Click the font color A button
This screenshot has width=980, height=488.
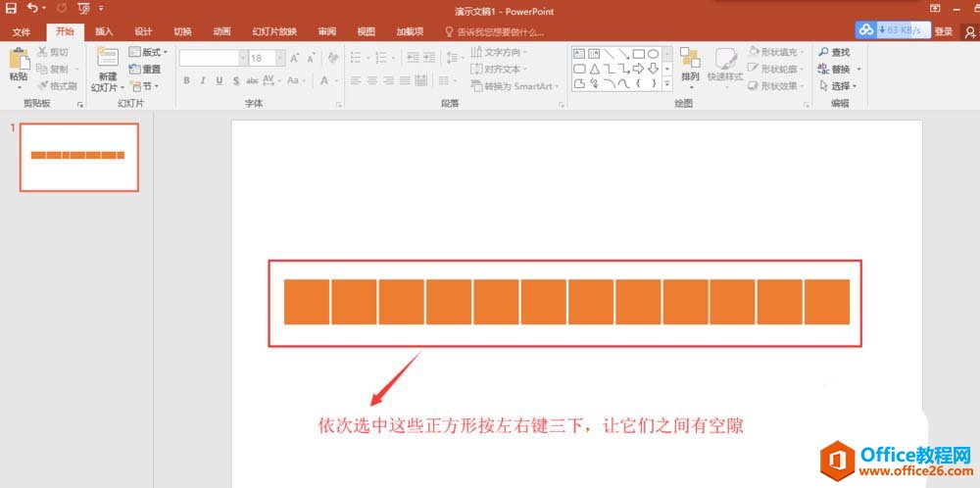pyautogui.click(x=324, y=80)
